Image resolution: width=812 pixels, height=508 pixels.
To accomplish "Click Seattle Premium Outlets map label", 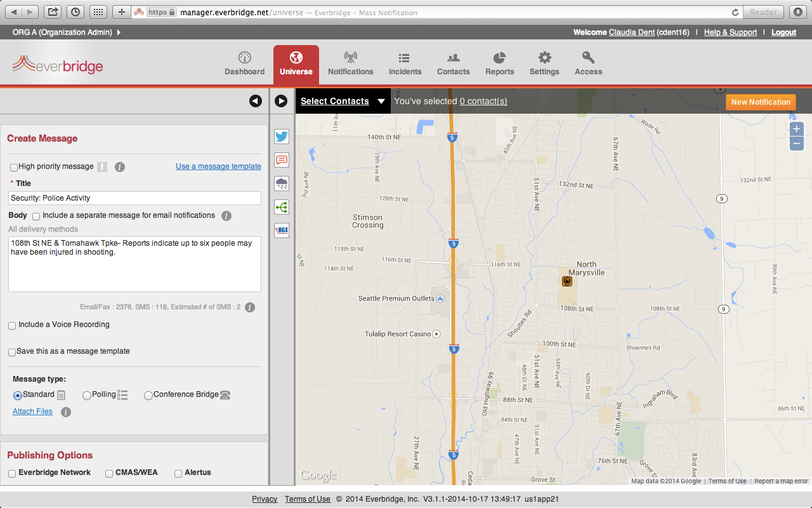I will (x=396, y=298).
